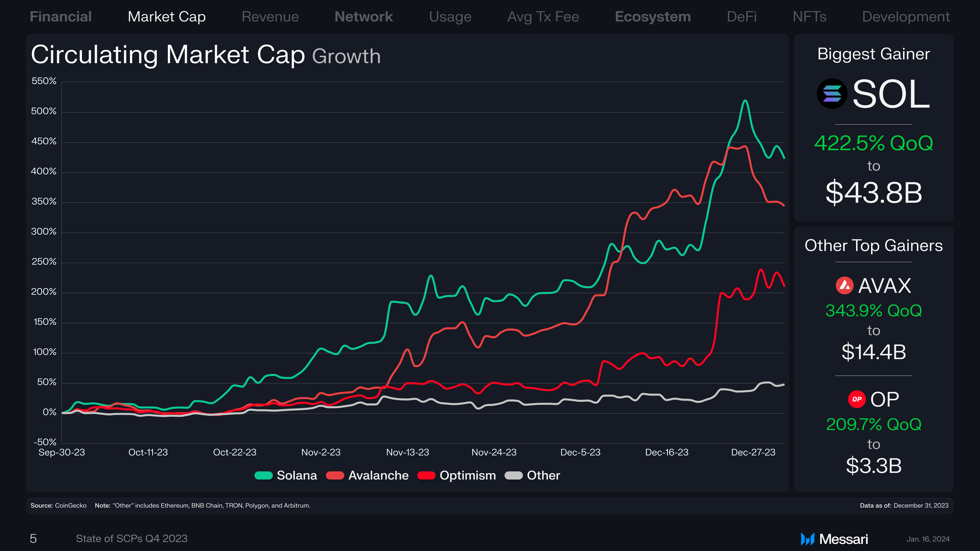
Task: Select the Other legend label
Action: click(x=544, y=476)
